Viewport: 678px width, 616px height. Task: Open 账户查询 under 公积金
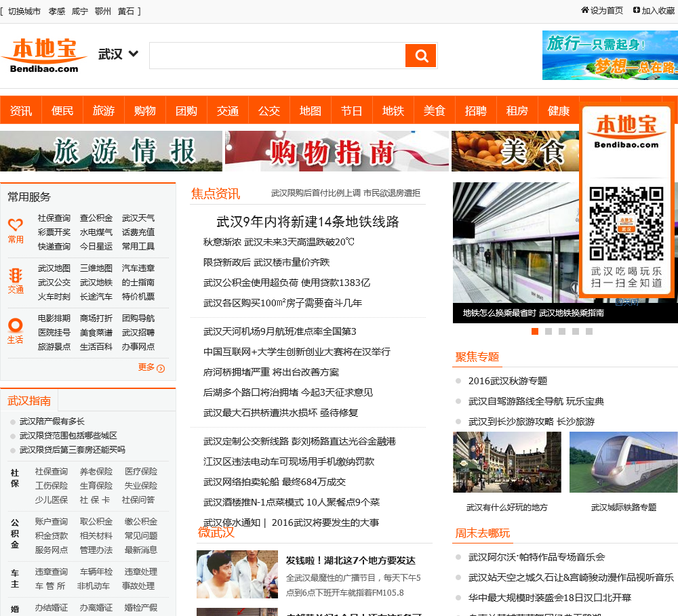[52, 521]
